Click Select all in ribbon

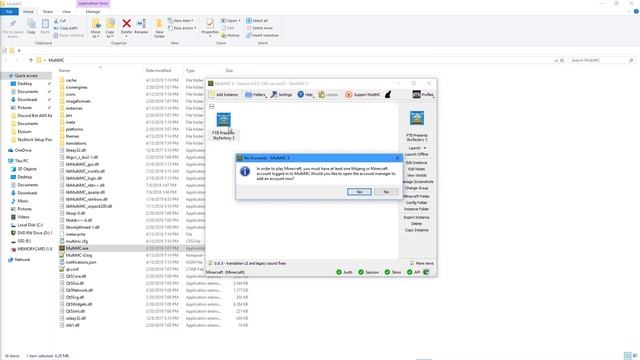[x=257, y=20]
